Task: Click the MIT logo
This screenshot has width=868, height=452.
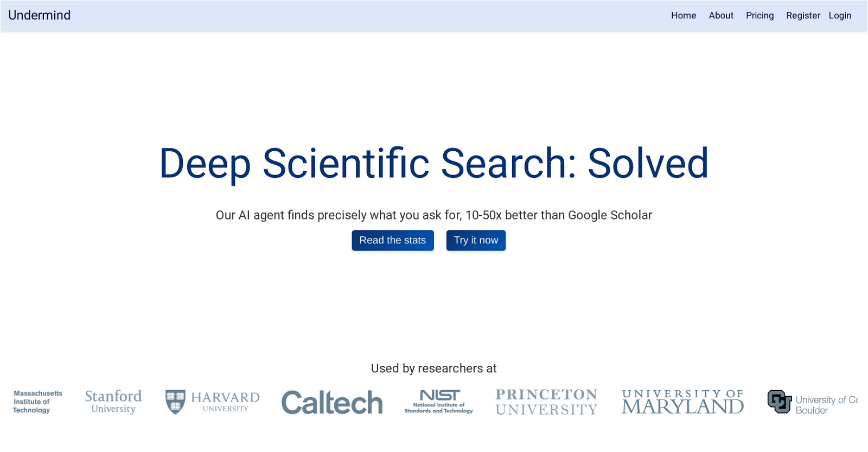Action: pos(38,402)
